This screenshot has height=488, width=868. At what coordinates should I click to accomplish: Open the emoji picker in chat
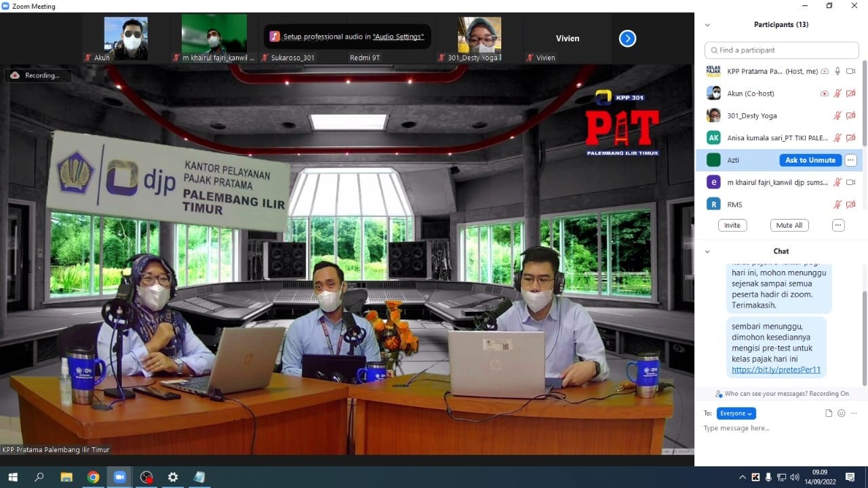pos(842,413)
